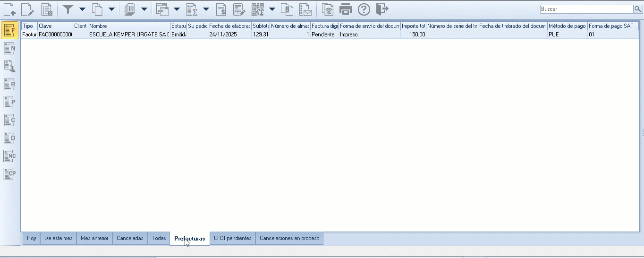The height and width of the screenshot is (258, 644).
Task: Click inside the Buscar search field
Action: point(585,9)
